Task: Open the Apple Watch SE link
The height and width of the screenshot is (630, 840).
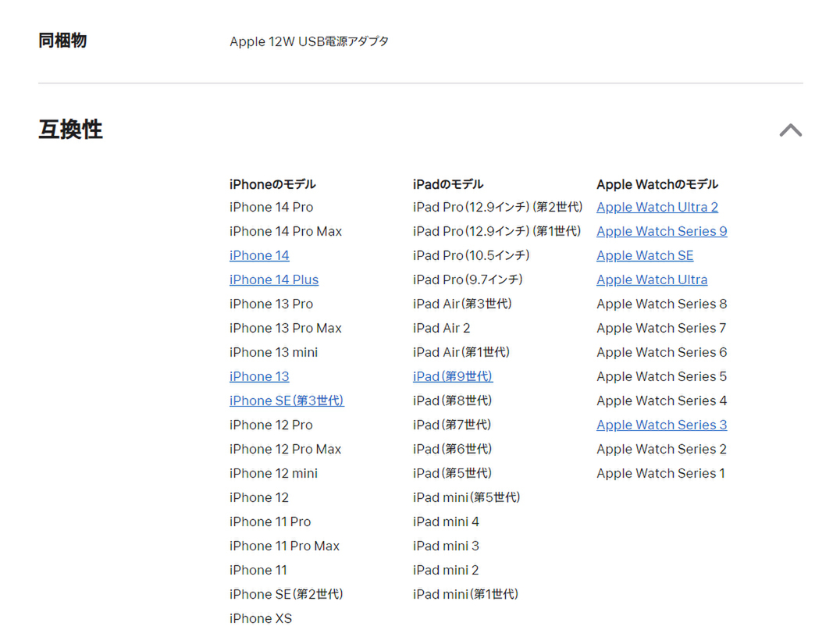Action: pos(645,255)
